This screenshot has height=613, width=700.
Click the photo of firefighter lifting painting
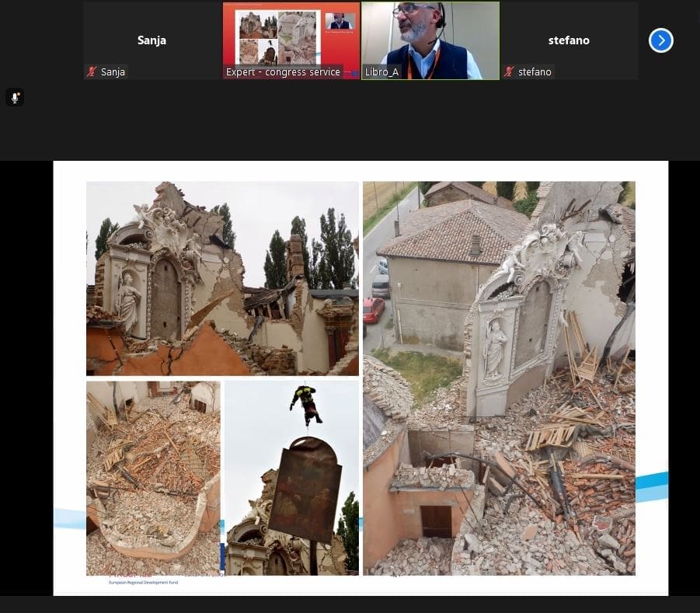tap(291, 477)
